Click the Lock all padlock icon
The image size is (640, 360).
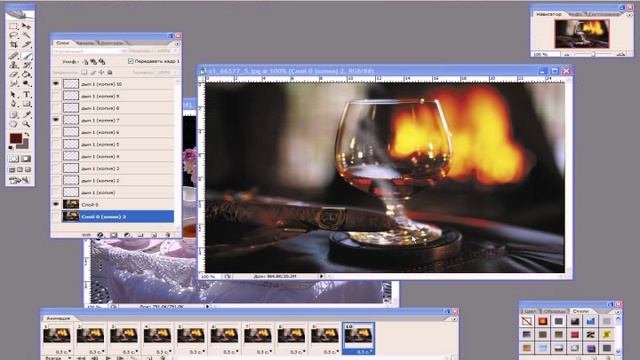point(109,73)
